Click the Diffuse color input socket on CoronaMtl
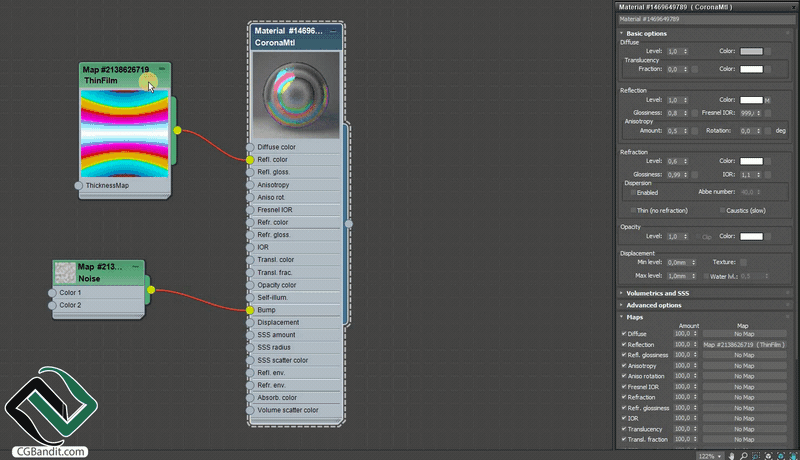 click(249, 147)
